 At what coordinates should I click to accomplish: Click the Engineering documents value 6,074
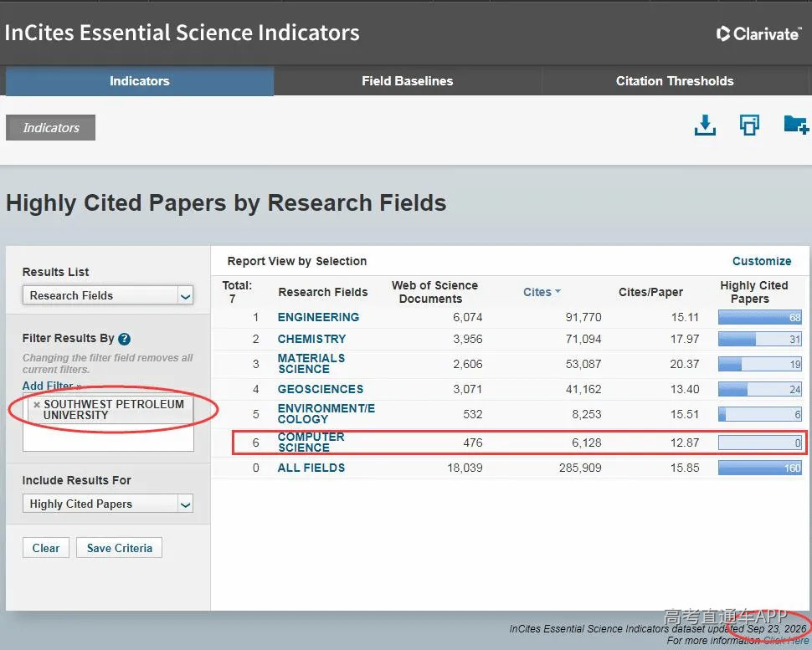[468, 317]
